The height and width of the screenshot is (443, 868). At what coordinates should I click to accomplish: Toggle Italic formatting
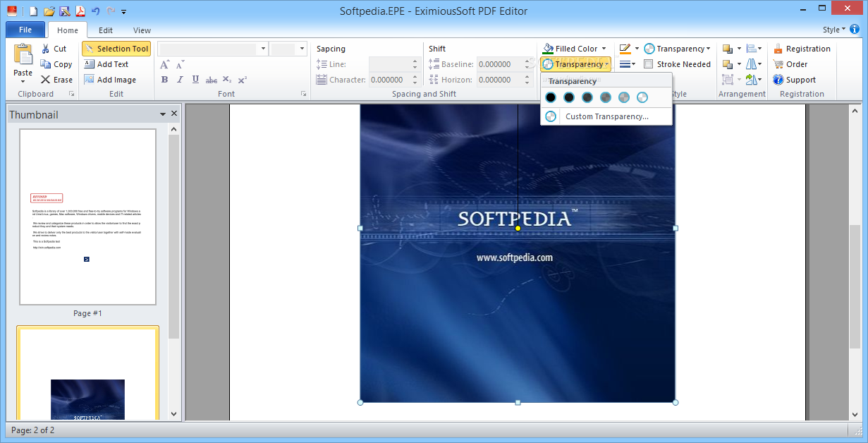pyautogui.click(x=180, y=80)
